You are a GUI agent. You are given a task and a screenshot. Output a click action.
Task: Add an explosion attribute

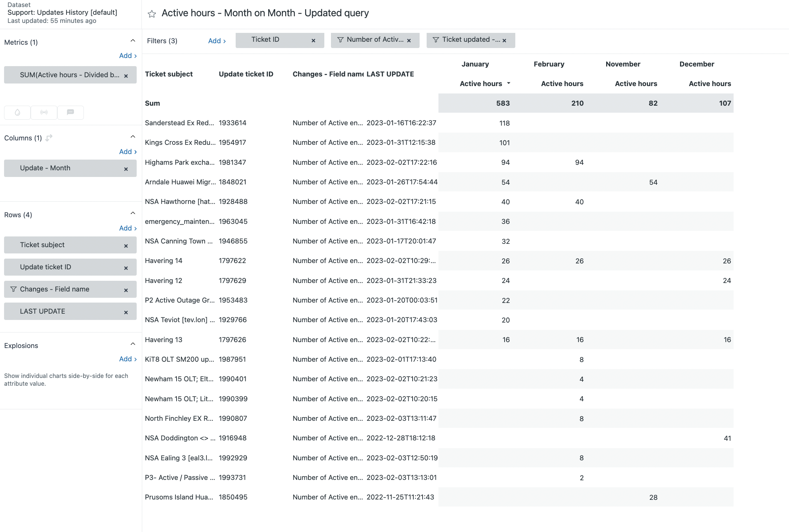click(x=128, y=359)
